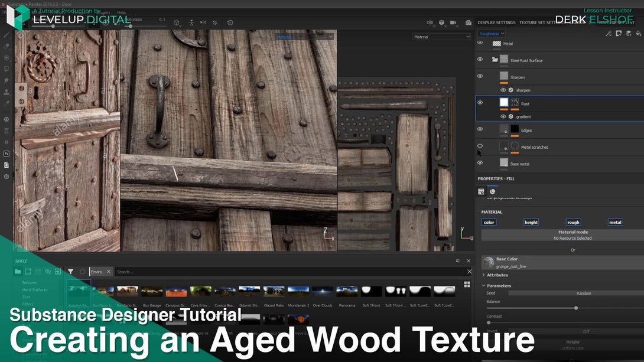Click the shelf folder icon
The width and height of the screenshot is (644, 362).
point(18,272)
